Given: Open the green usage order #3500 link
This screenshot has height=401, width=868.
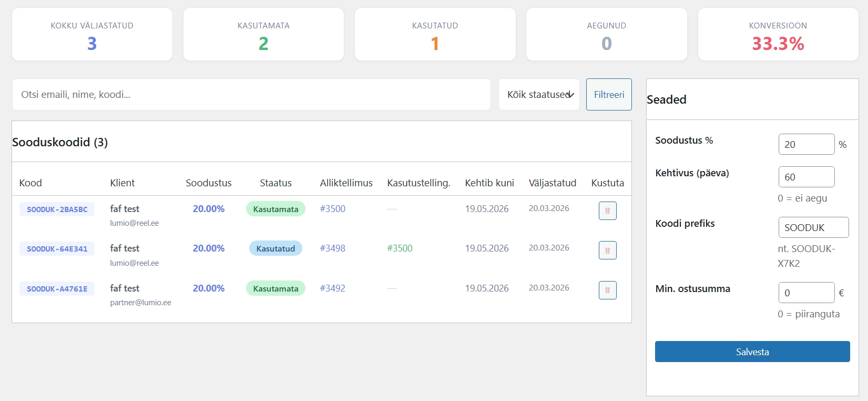Looking at the screenshot, I should click(x=400, y=248).
